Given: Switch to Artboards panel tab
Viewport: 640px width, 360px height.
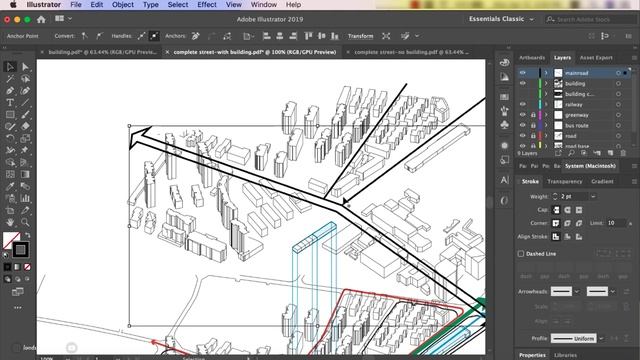Looking at the screenshot, I should pyautogui.click(x=532, y=58).
